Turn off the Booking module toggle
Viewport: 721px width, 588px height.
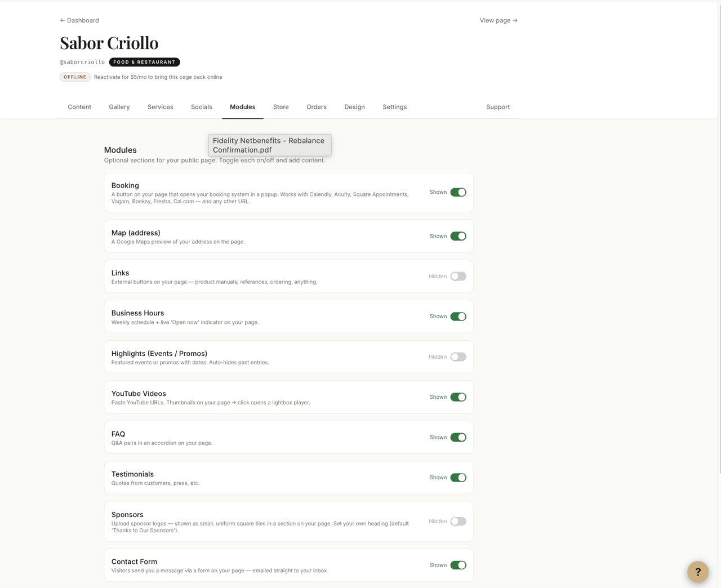click(458, 192)
